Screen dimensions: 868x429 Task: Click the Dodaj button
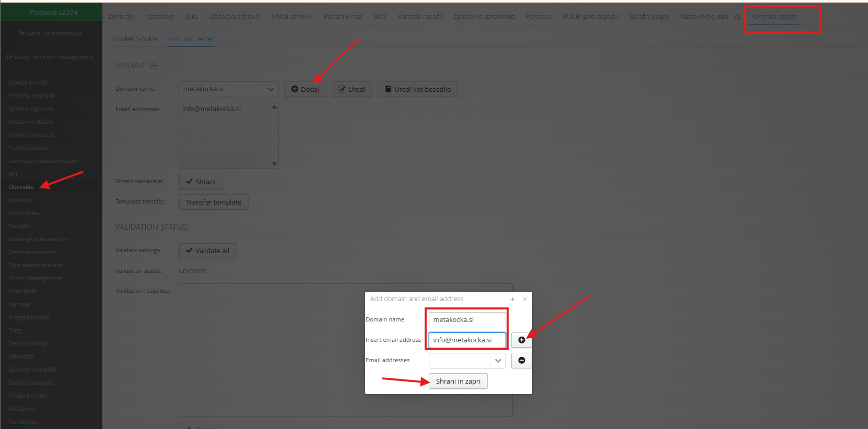point(305,89)
